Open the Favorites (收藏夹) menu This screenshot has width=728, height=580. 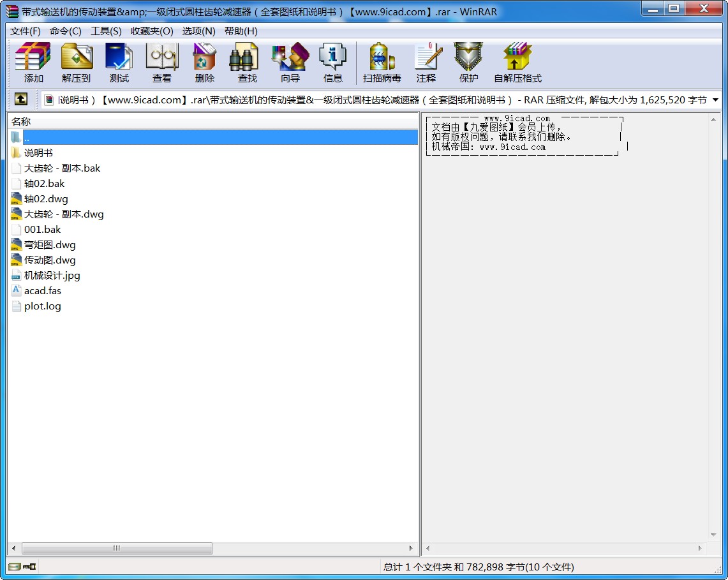coord(152,31)
